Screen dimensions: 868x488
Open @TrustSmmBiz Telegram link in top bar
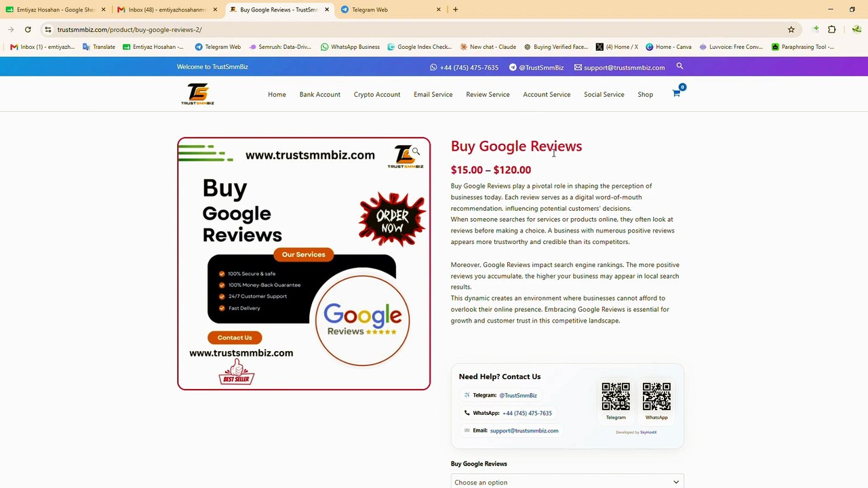coord(536,67)
